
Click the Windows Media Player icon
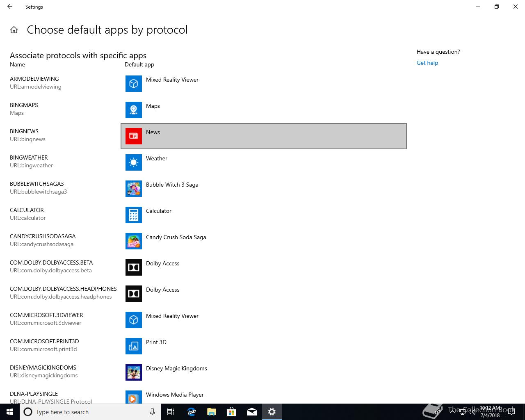click(x=134, y=397)
